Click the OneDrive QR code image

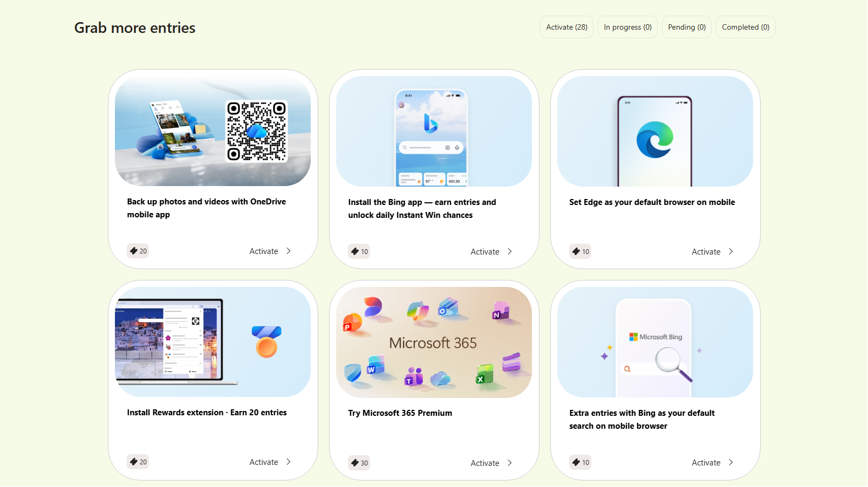(x=256, y=131)
